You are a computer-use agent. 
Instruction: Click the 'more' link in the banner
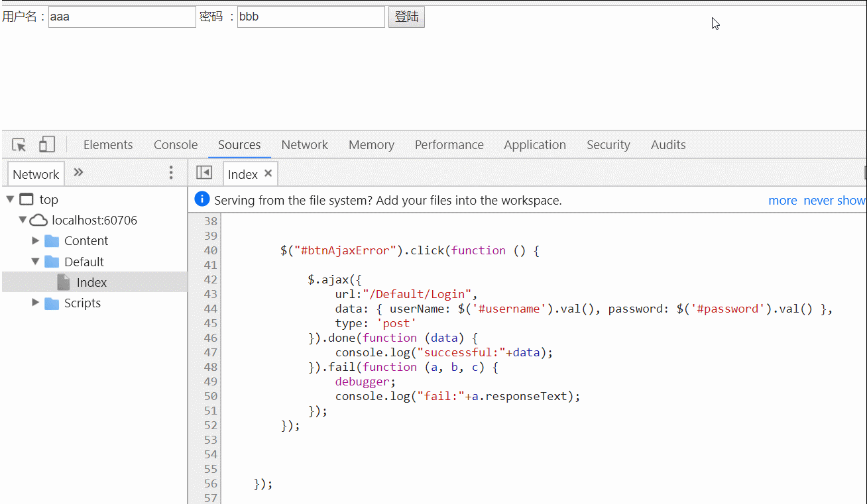783,201
